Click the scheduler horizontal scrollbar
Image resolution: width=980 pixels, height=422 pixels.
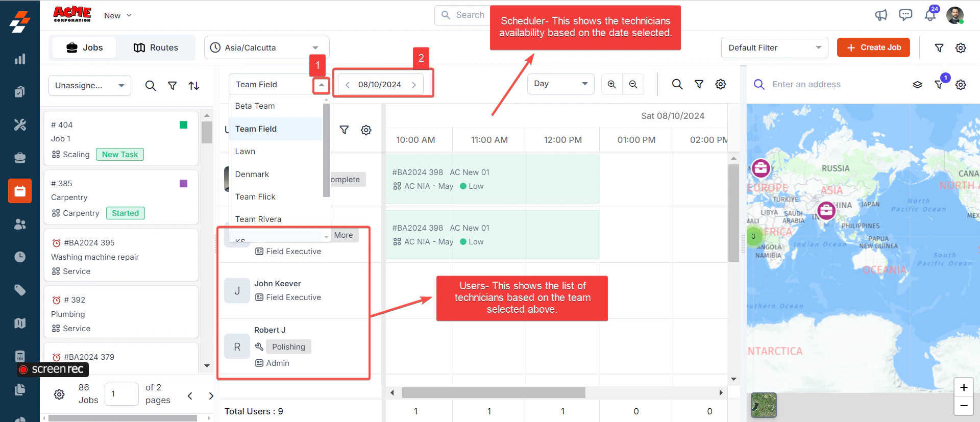pyautogui.click(x=494, y=392)
